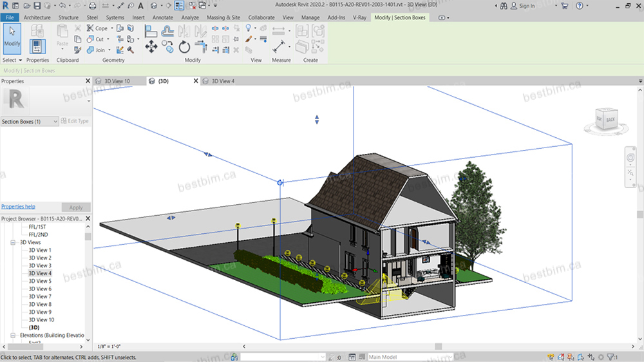Toggle the Properties palette button in ribbon
644x362 pixels.
click(37, 47)
